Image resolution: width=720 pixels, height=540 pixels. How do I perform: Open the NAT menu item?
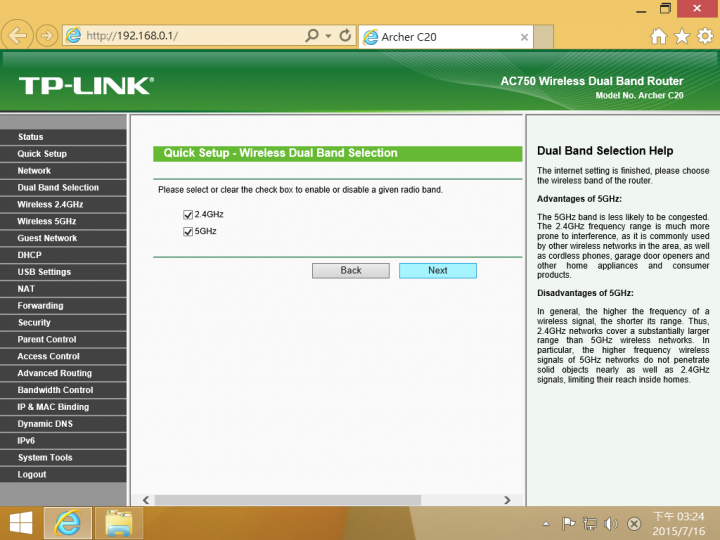pyautogui.click(x=63, y=289)
